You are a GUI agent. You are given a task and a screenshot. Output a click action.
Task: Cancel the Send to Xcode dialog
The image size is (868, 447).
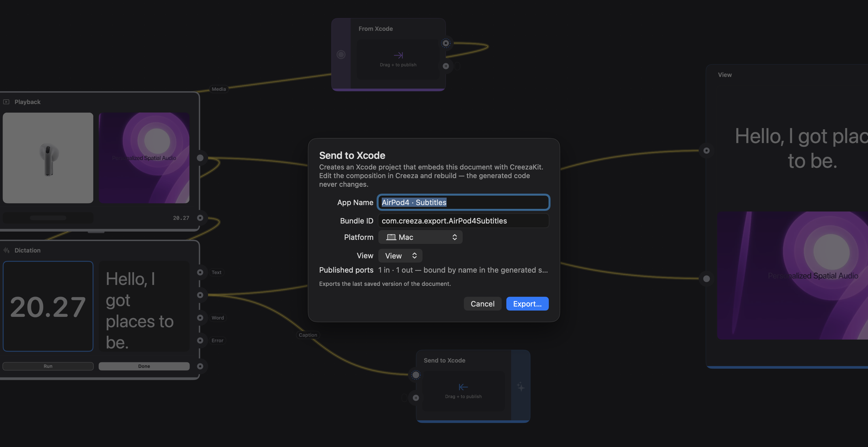[482, 304]
